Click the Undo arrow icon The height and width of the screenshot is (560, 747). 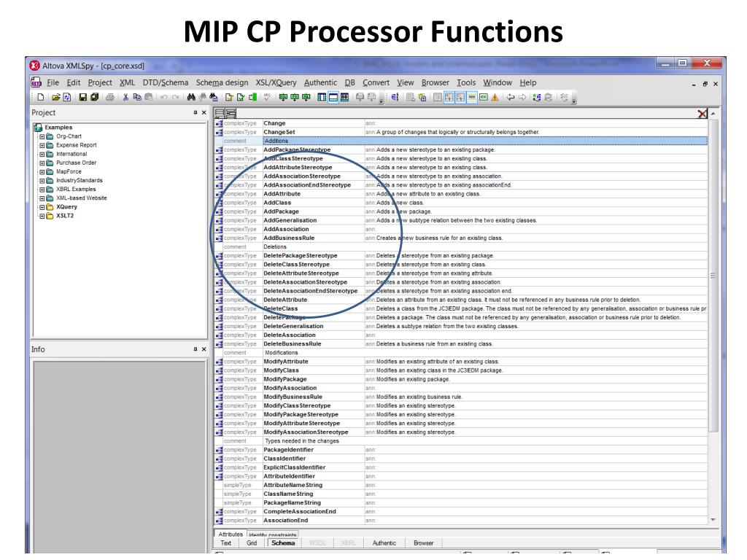point(164,97)
